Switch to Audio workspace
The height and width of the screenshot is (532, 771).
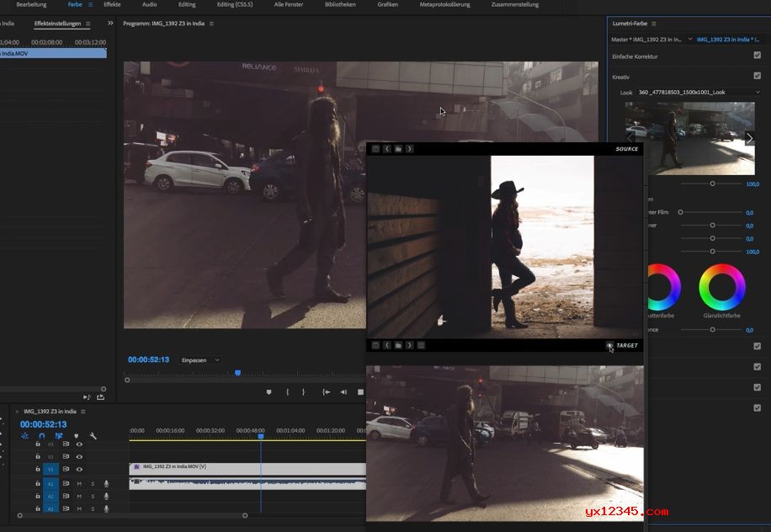coord(150,4)
